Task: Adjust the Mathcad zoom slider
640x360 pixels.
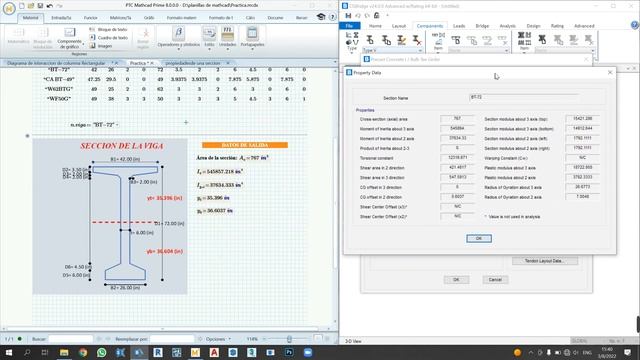Action: click(x=289, y=339)
